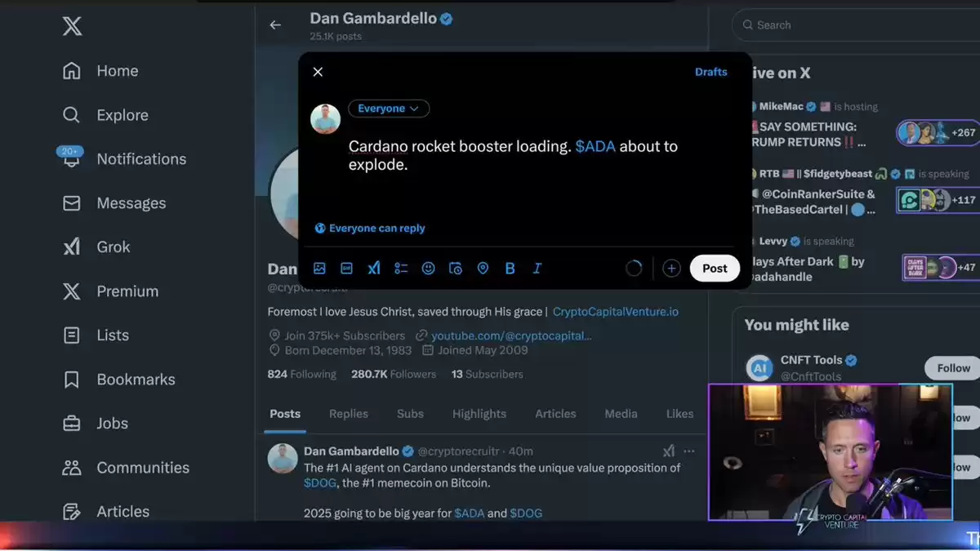Open Drafts in compose dialog
The height and width of the screenshot is (551, 980).
coord(710,72)
